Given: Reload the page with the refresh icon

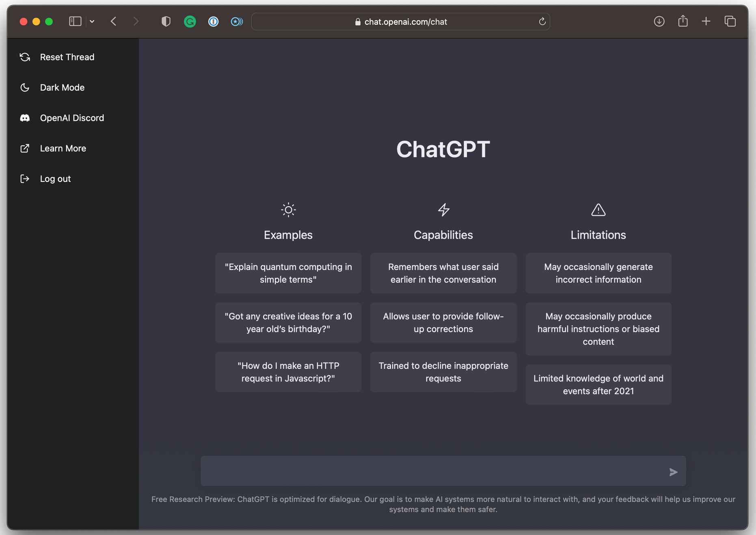Looking at the screenshot, I should pyautogui.click(x=542, y=22).
